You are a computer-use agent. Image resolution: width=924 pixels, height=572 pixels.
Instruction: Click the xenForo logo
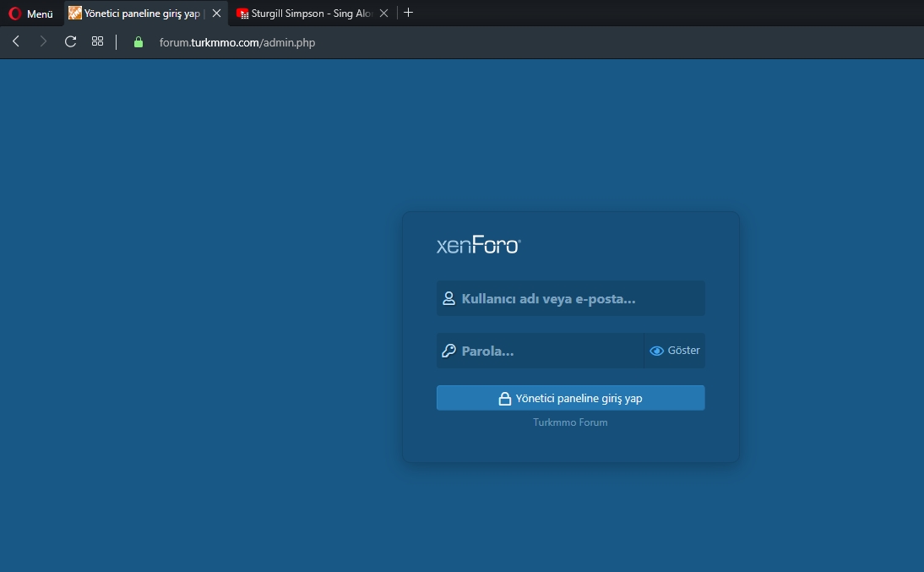click(x=479, y=245)
